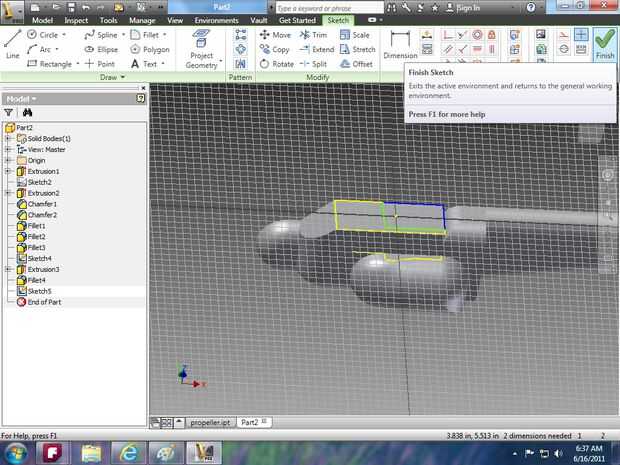The height and width of the screenshot is (465, 620).
Task: Apply the Concentric constraint
Action: click(477, 35)
